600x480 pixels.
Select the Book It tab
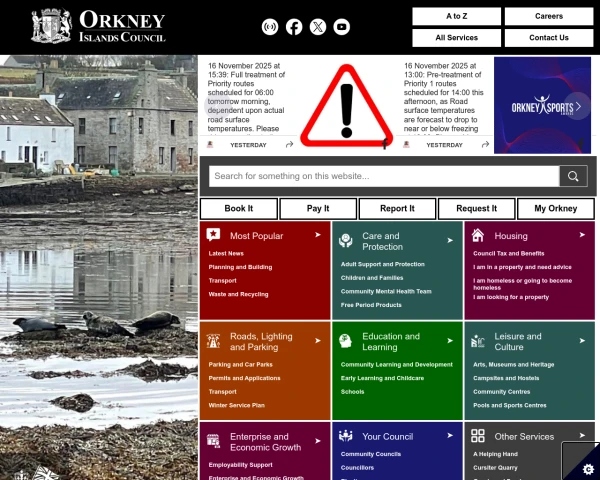pyautogui.click(x=239, y=209)
